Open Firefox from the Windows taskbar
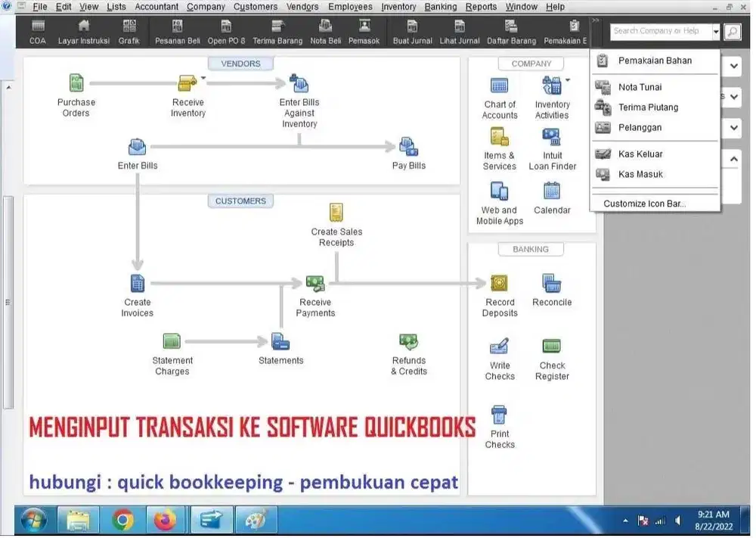The image size is (756, 538). coord(164,521)
